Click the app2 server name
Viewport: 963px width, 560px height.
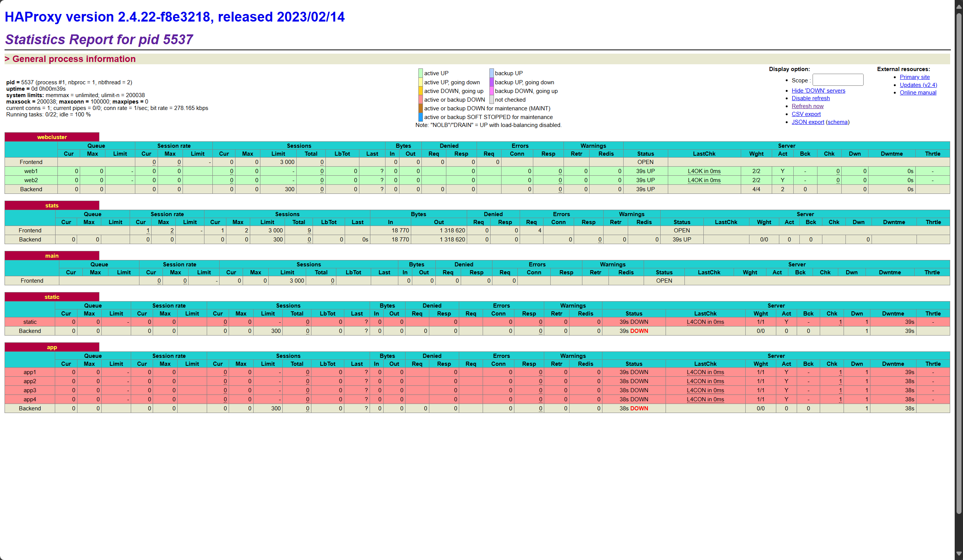point(30,381)
